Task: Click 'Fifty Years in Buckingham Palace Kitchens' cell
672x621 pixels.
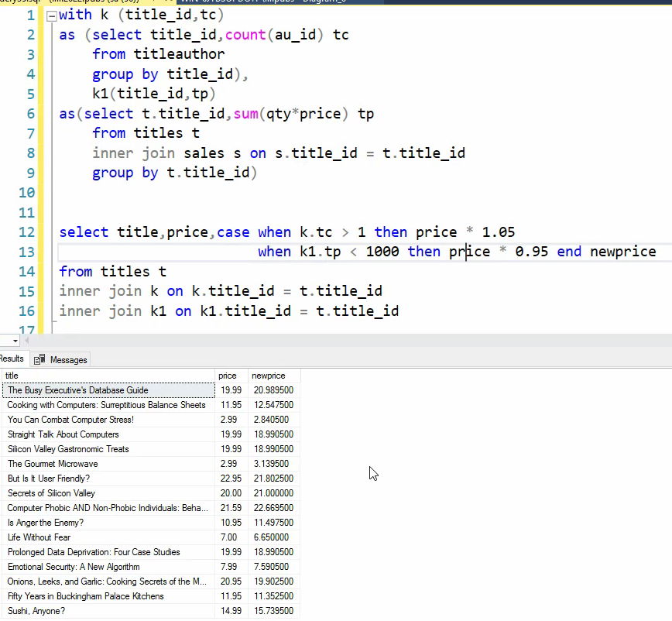Action: pyautogui.click(x=108, y=596)
